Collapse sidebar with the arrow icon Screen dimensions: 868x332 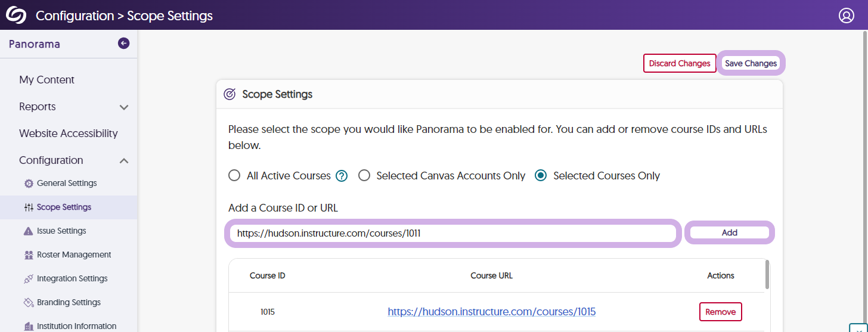click(123, 43)
